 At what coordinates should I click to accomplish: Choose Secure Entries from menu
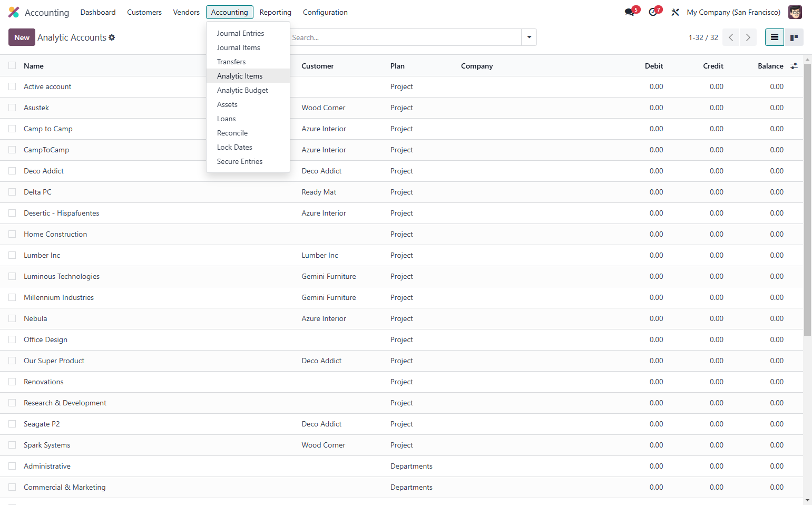[x=248, y=161]
